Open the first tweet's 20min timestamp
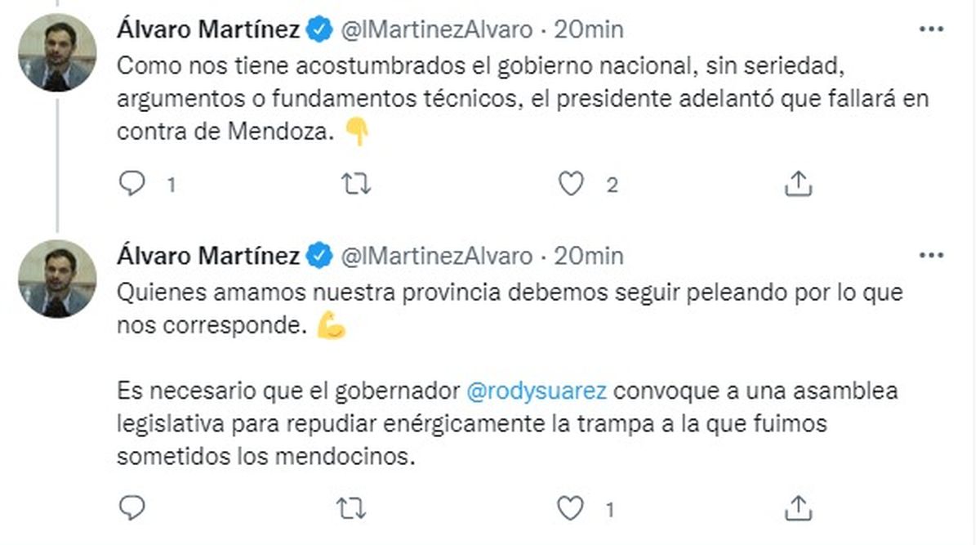Image resolution: width=980 pixels, height=545 pixels. point(588,30)
